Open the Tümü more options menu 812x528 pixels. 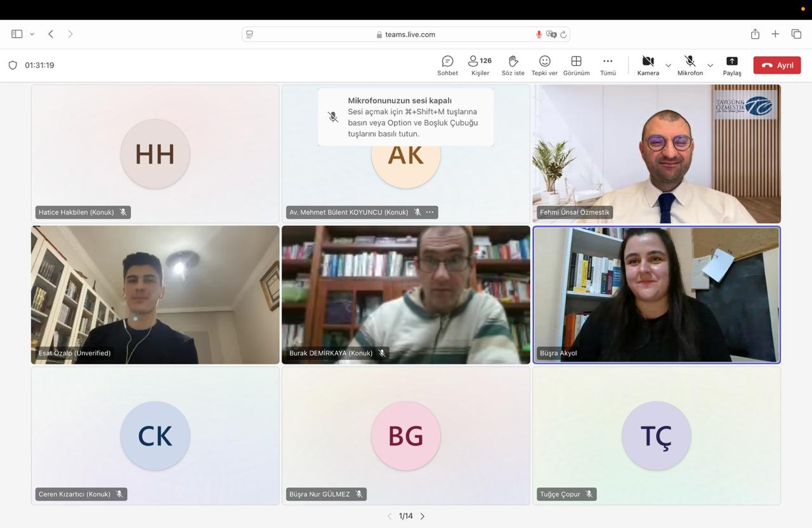(608, 65)
